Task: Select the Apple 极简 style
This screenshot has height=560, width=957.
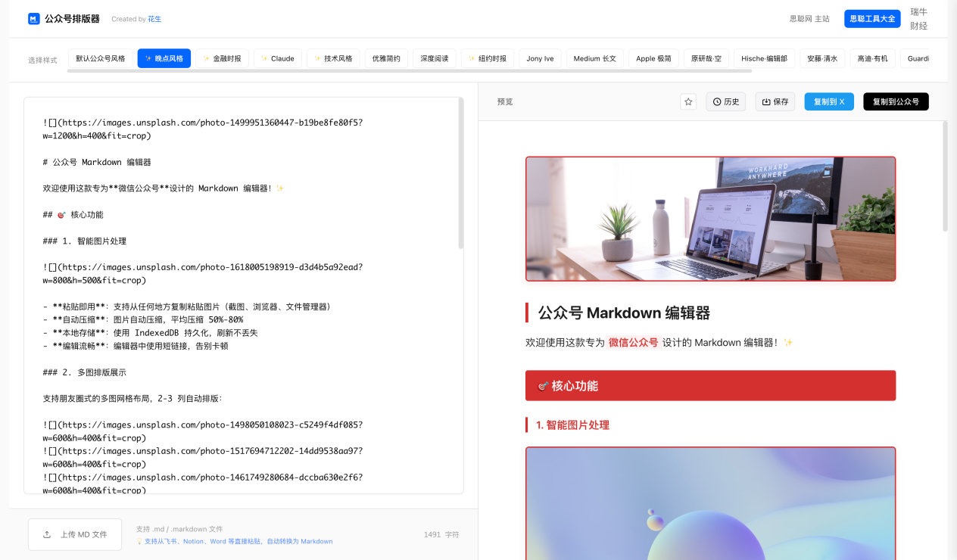Action: (x=654, y=58)
